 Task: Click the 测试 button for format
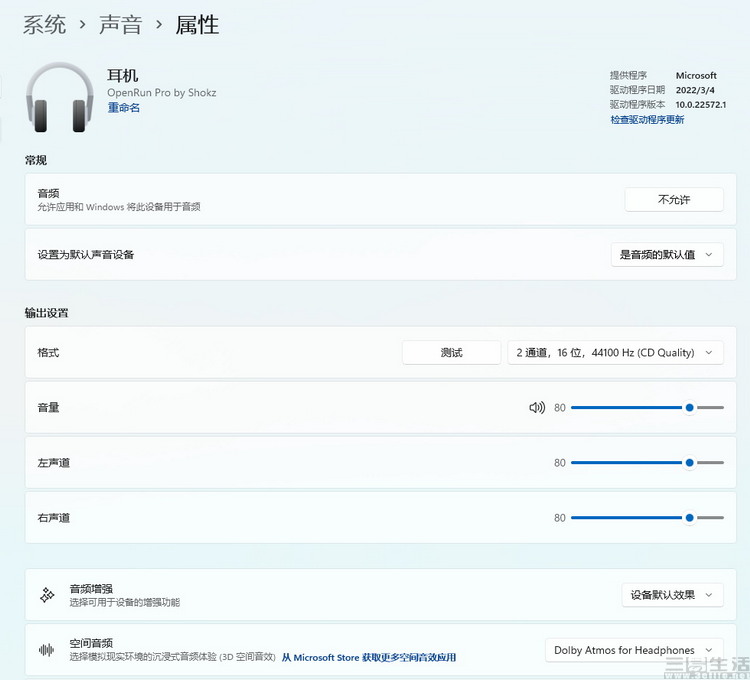click(x=451, y=352)
